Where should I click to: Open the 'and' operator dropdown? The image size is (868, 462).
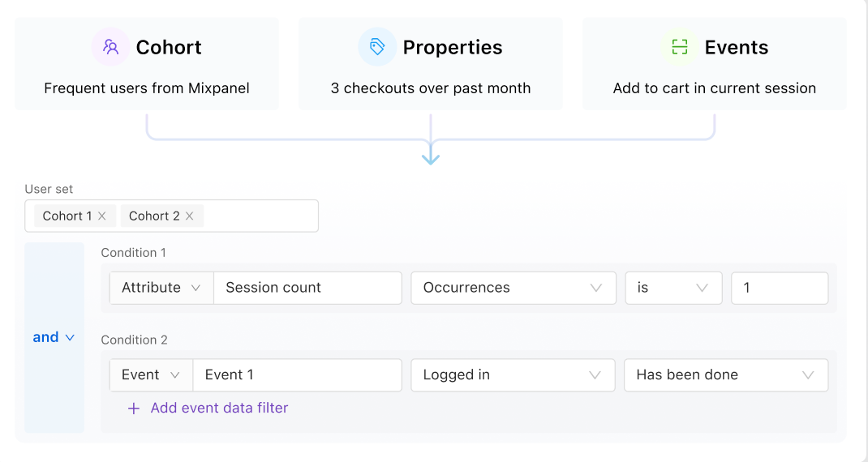[54, 337]
